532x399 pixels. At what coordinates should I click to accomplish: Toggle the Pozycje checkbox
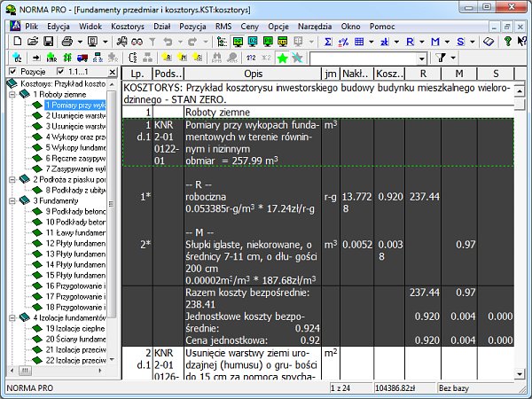pos(12,72)
